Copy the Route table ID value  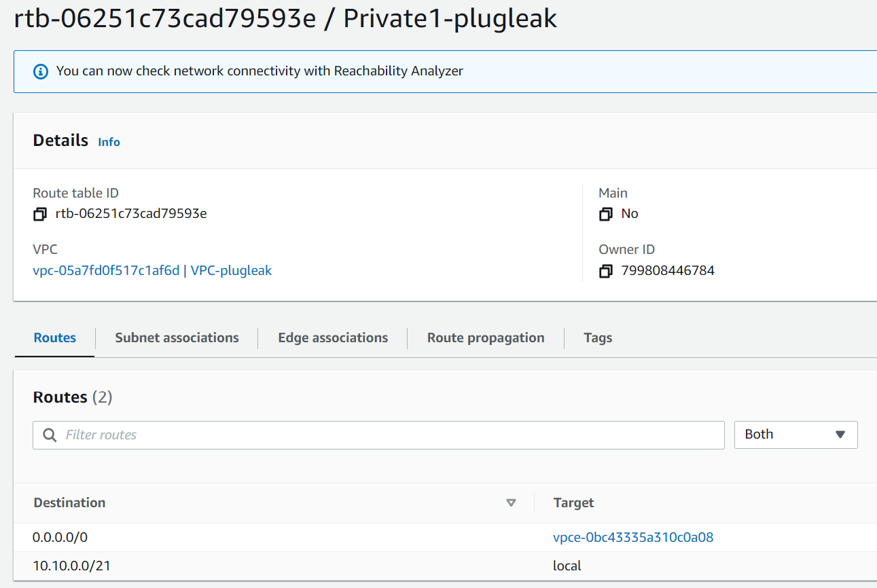click(40, 214)
